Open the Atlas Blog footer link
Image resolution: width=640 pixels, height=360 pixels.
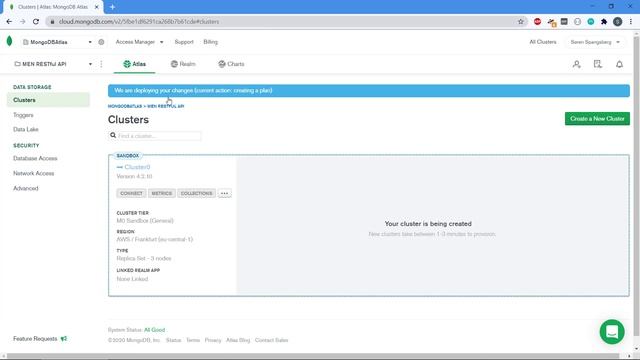coord(238,340)
